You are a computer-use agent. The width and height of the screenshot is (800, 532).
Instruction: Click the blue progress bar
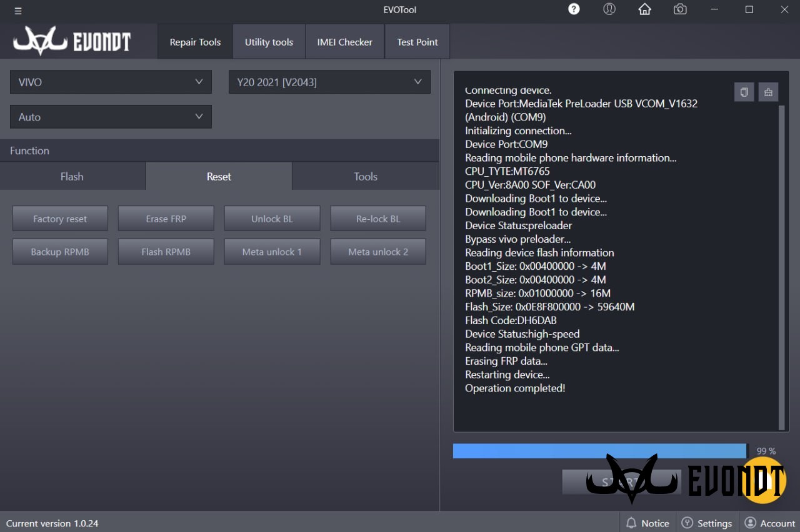tap(600, 451)
